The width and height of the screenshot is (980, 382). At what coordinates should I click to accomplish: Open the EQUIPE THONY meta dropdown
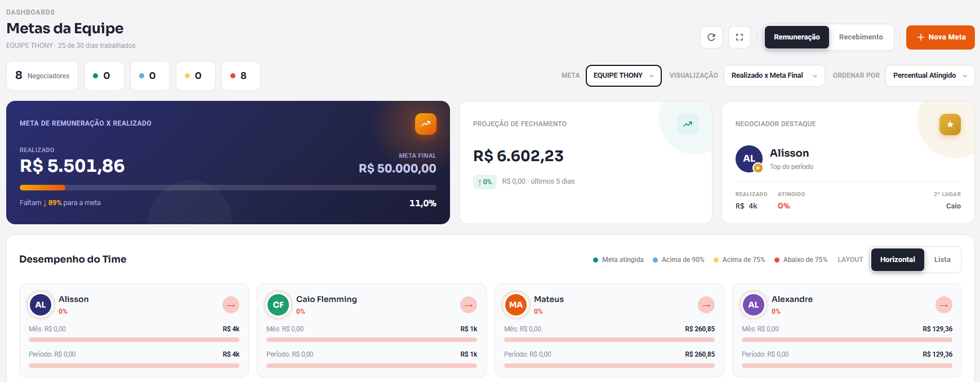pyautogui.click(x=623, y=75)
